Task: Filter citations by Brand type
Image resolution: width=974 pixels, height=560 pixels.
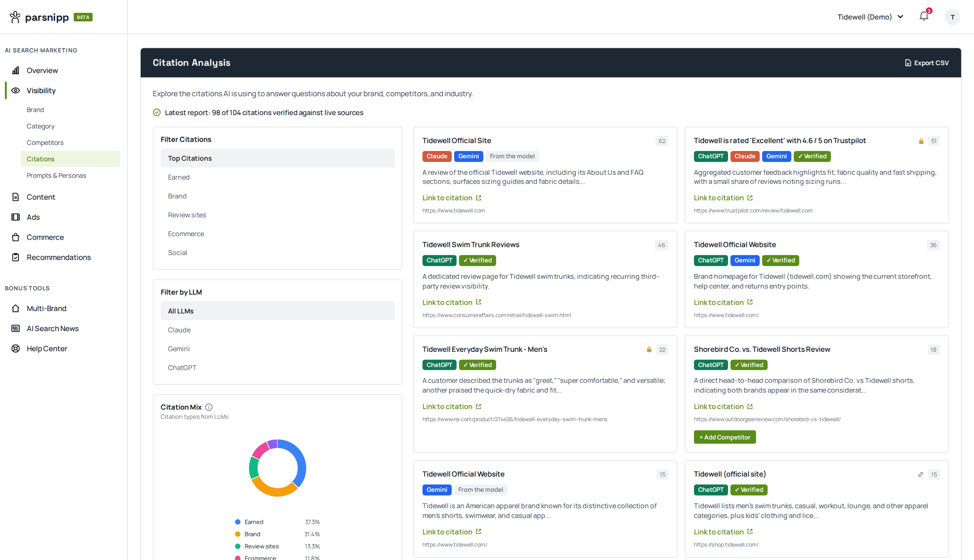Action: (x=277, y=196)
